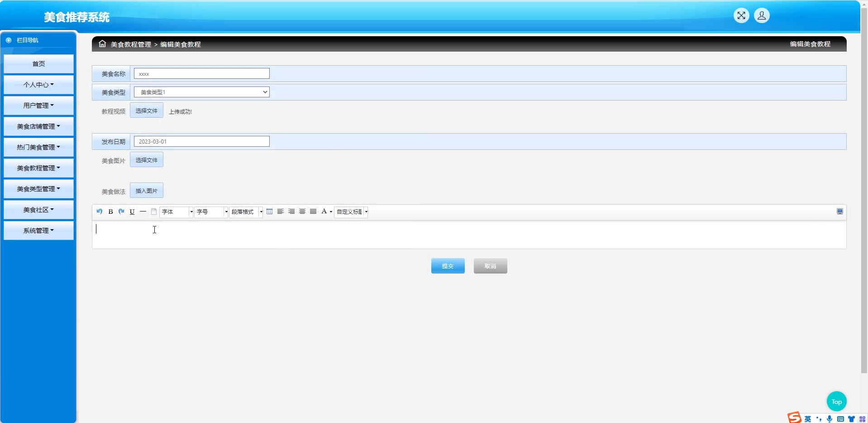Expand the 系统管理 sidebar menu

pyautogui.click(x=38, y=231)
